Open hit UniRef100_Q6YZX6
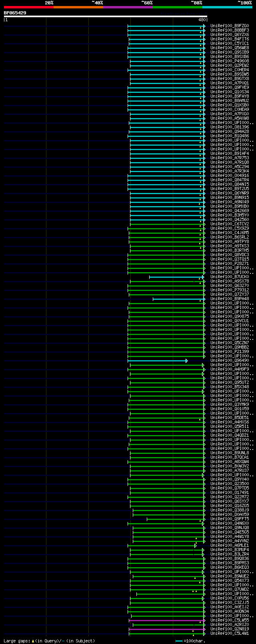 pyautogui.click(x=230, y=35)
